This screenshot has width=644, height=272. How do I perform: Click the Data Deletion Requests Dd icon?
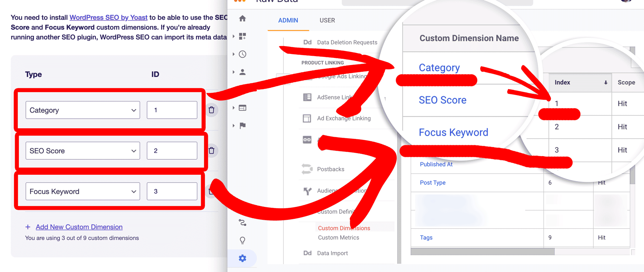click(307, 42)
